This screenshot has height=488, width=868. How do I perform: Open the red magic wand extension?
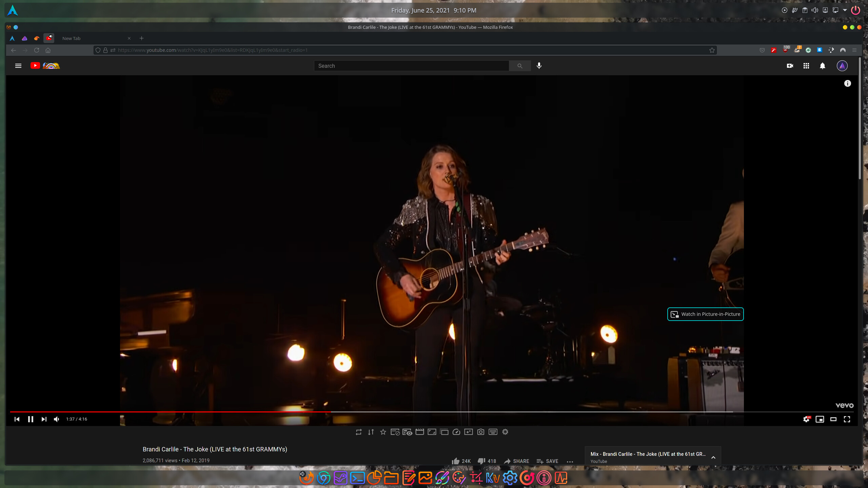[x=773, y=50]
